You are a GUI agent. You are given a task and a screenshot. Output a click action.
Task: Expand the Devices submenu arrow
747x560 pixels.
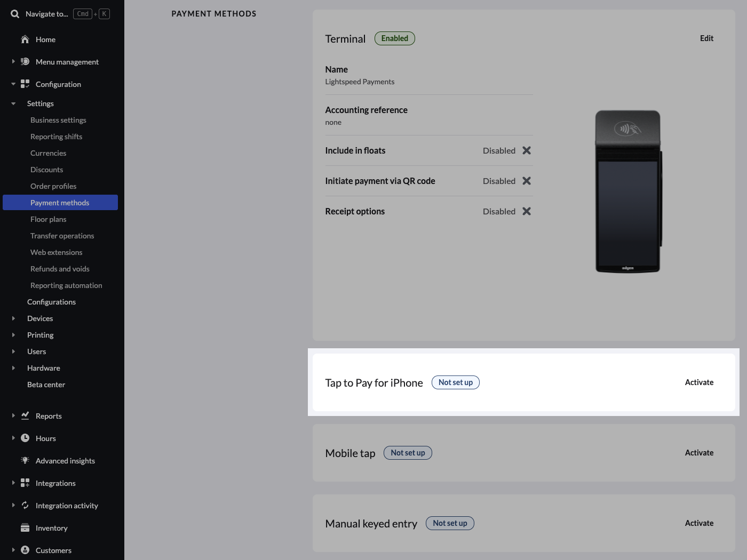point(13,318)
